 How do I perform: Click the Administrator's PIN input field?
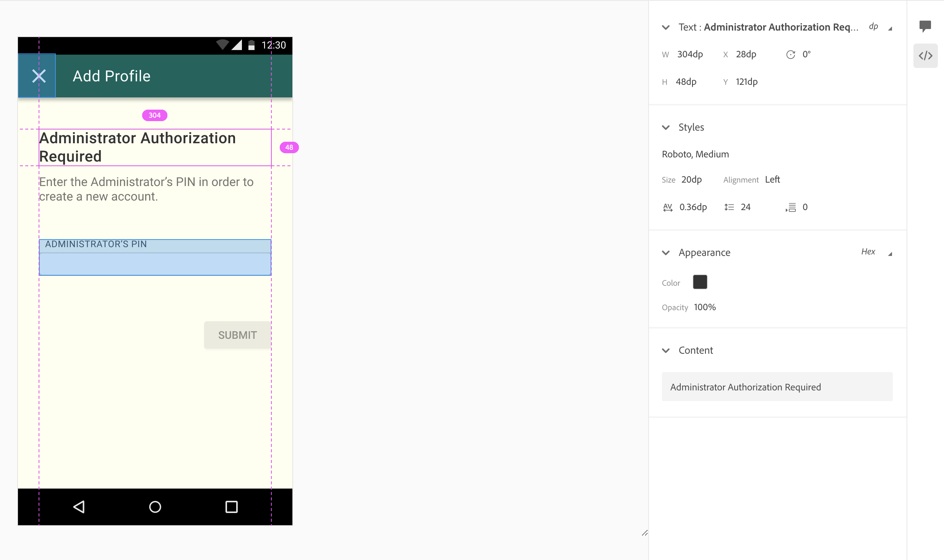[155, 264]
